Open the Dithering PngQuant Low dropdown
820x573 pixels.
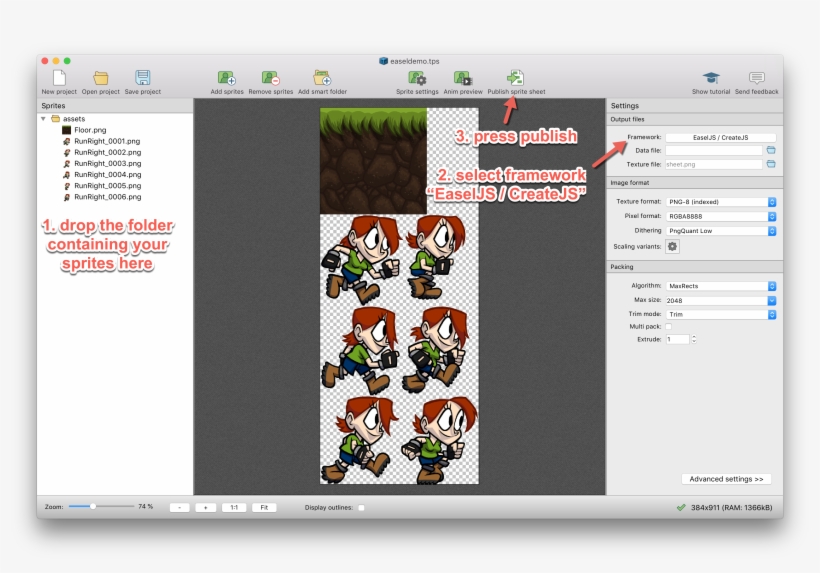pyautogui.click(x=721, y=231)
